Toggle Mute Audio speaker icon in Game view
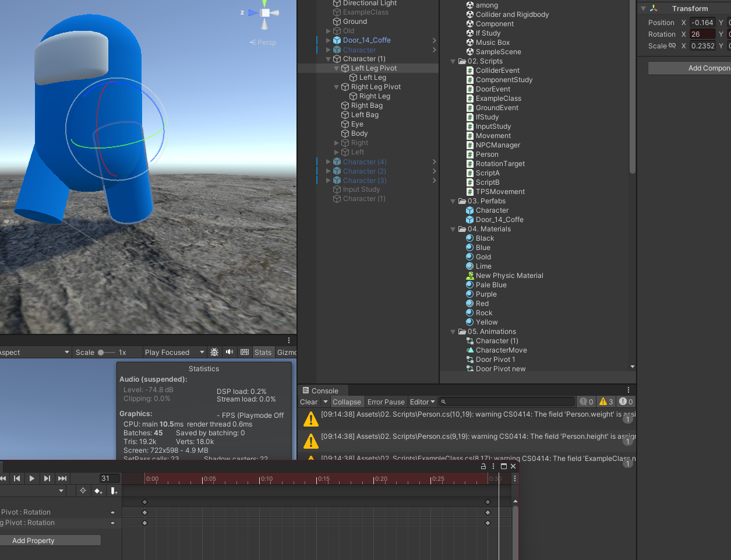This screenshot has height=560, width=731. point(229,352)
